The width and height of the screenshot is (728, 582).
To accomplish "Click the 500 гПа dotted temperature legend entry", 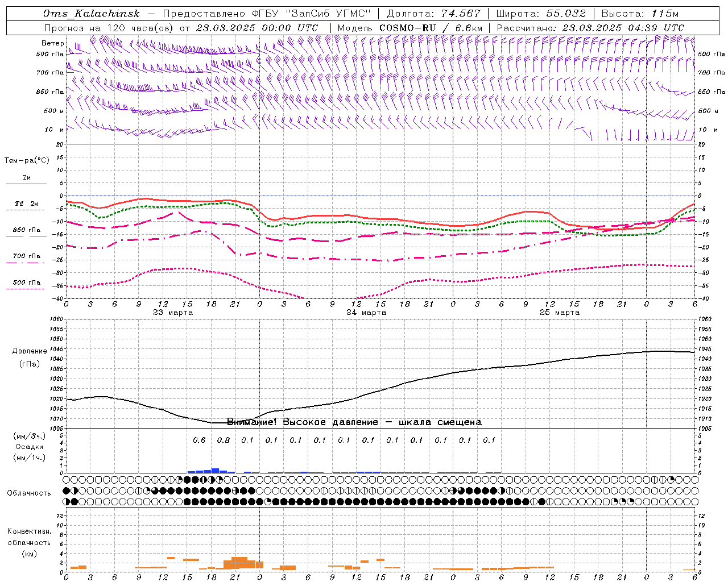I will point(26,283).
